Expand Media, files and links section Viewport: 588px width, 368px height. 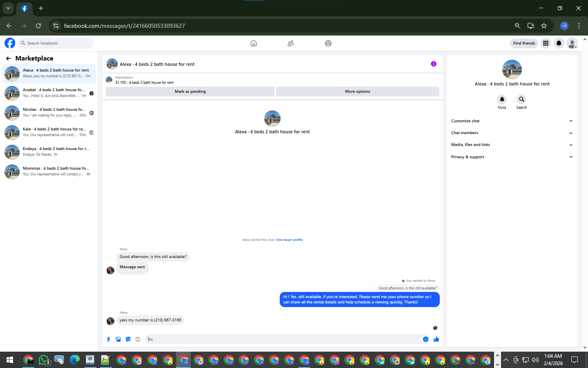click(x=512, y=145)
